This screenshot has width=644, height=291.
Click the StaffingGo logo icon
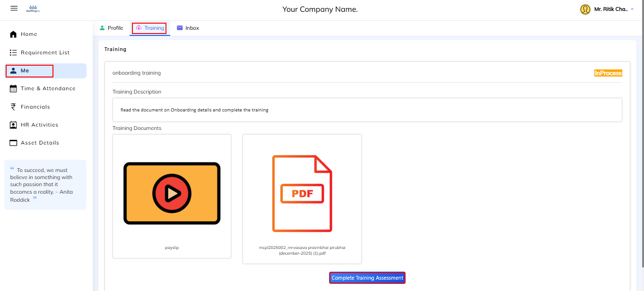(33, 9)
